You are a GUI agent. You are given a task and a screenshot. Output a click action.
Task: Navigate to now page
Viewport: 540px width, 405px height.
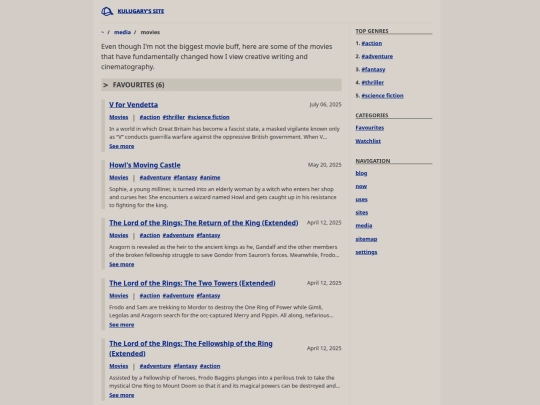coord(361,186)
